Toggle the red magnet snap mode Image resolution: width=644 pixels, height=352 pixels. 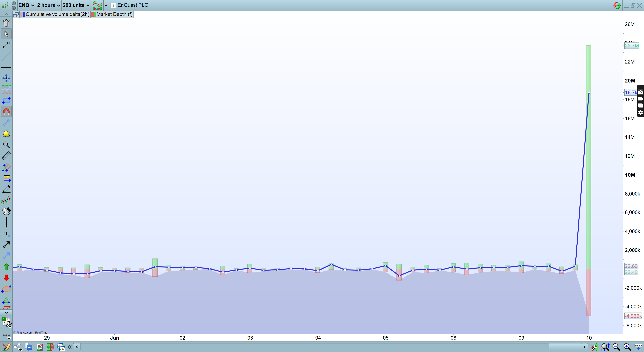(6, 112)
